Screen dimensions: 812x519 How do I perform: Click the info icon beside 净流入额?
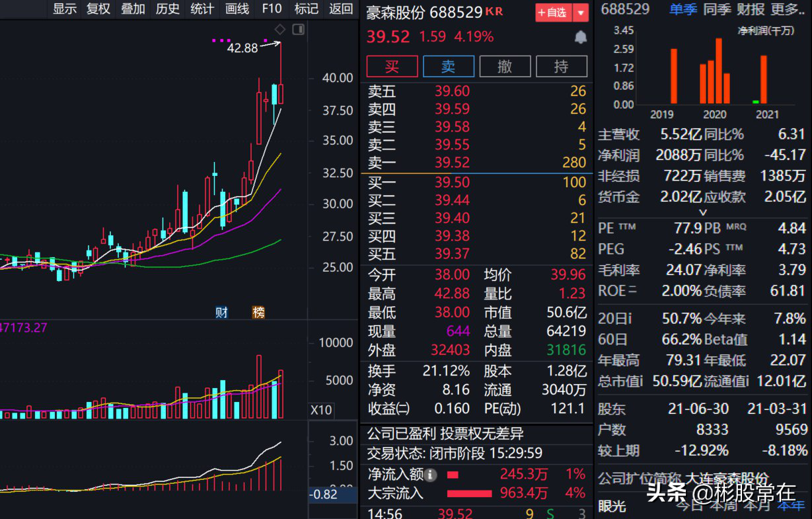[x=431, y=475]
